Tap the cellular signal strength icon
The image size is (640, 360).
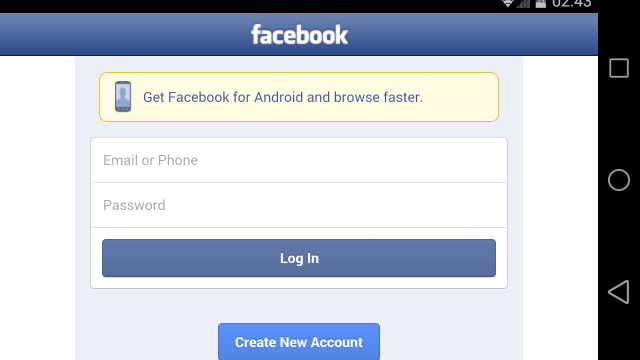pyautogui.click(x=523, y=4)
